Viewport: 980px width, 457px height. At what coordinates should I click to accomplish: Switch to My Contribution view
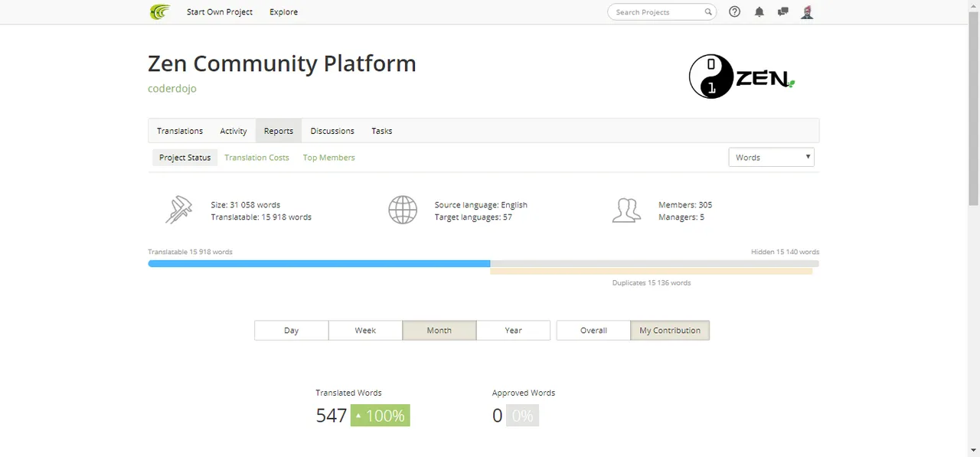(x=670, y=330)
